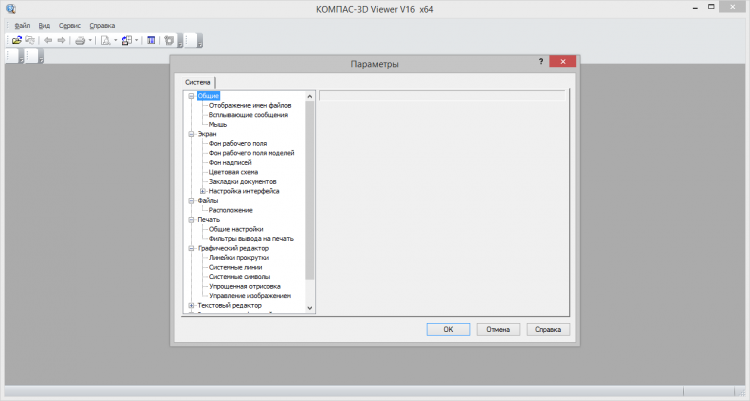Click the greyed reopen-document icon beside Open
Viewport: 750px width, 401px height.
click(x=30, y=41)
